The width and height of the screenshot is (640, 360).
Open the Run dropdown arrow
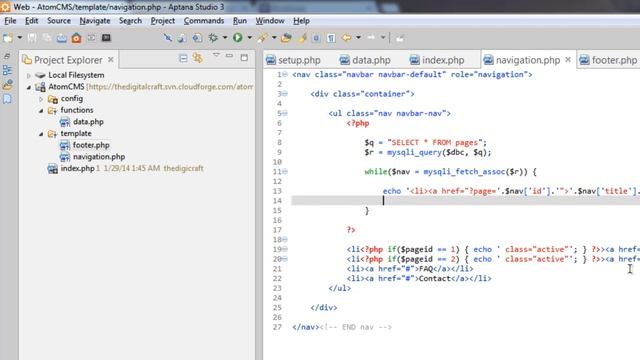(x=249, y=38)
